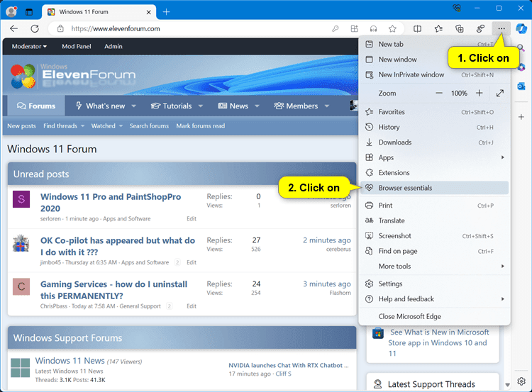Image resolution: width=532 pixels, height=392 pixels.
Task: Click the sidebar plus icon to add apps
Action: (x=521, y=117)
